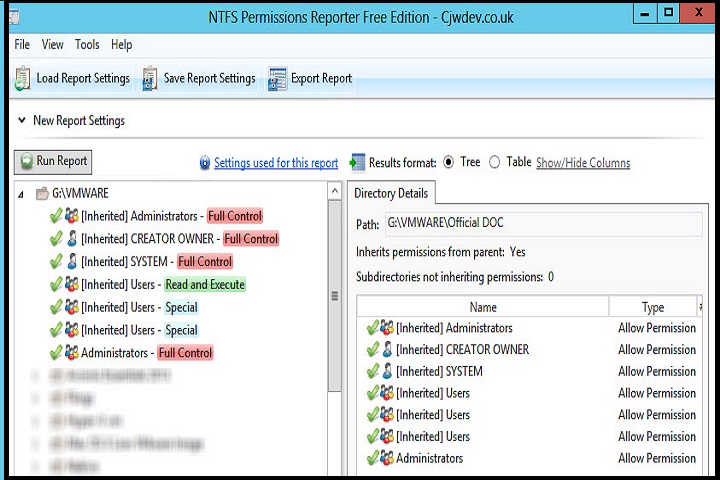Select the Tree results format radio button
Viewport: 720px width, 480px height.
click(448, 163)
